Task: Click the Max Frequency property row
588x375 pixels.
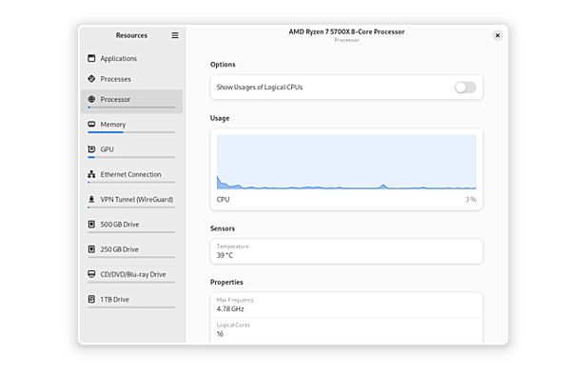Action: pyautogui.click(x=346, y=305)
